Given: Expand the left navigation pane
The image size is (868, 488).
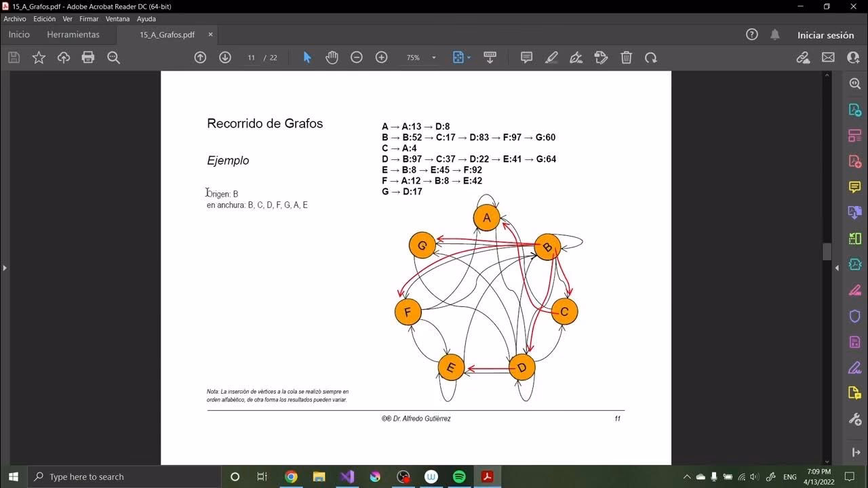Looking at the screenshot, I should tap(5, 267).
